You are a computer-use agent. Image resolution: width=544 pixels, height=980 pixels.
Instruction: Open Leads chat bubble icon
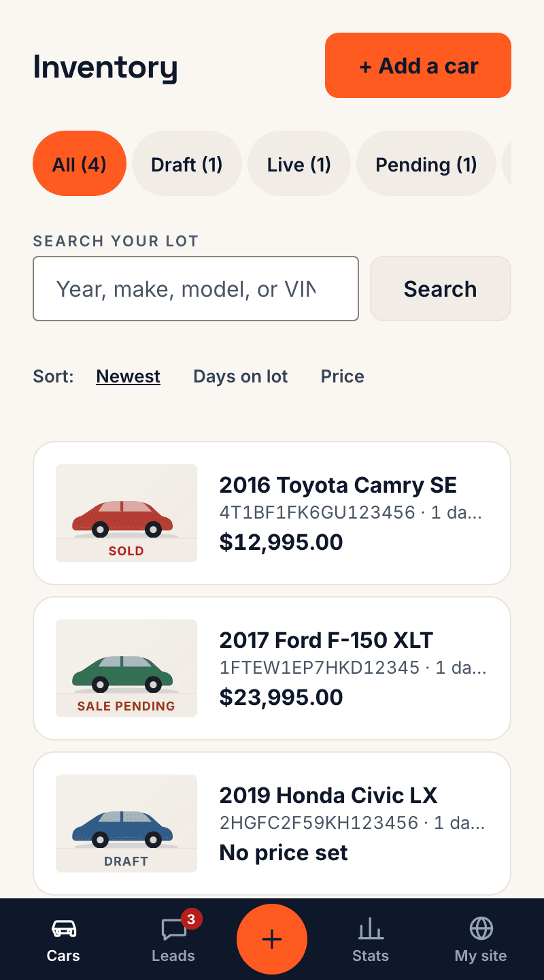point(173,929)
